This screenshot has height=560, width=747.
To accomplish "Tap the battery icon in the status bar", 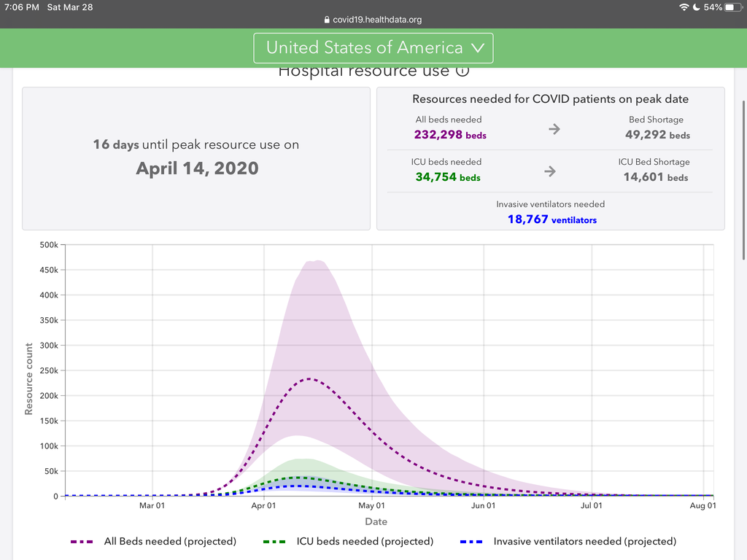I will pyautogui.click(x=732, y=7).
